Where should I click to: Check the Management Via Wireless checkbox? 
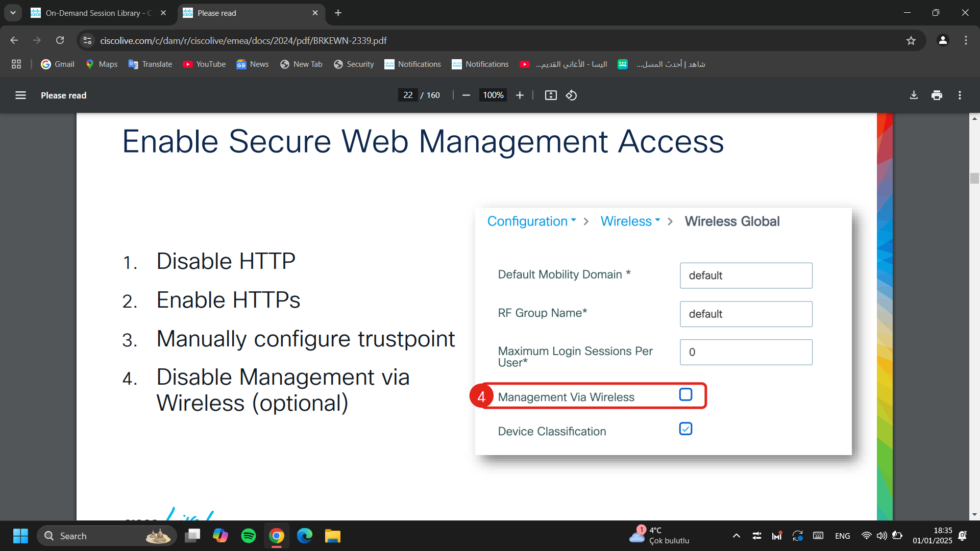click(686, 394)
